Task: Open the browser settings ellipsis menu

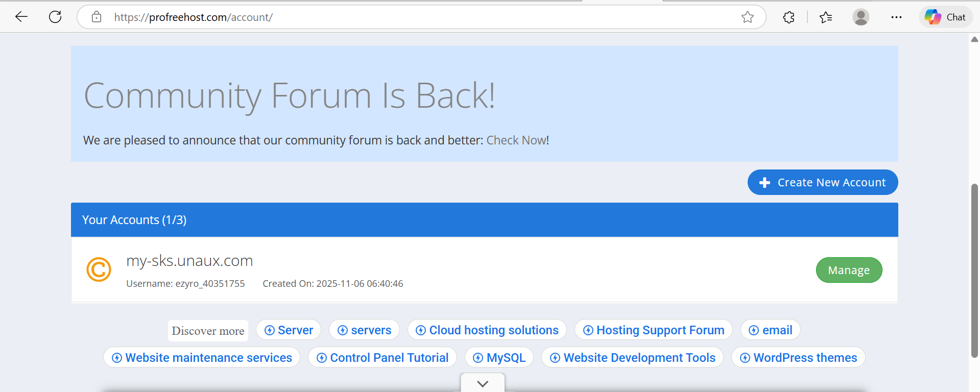Action: (x=896, y=17)
